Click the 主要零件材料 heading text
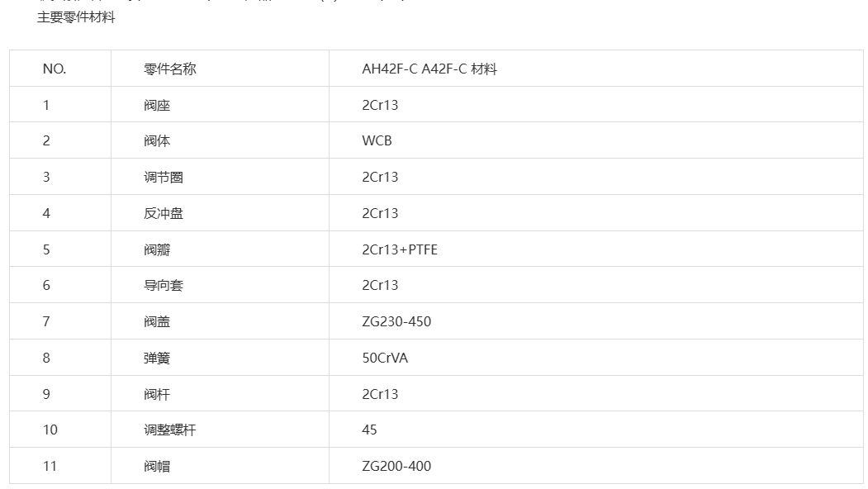 tap(76, 17)
